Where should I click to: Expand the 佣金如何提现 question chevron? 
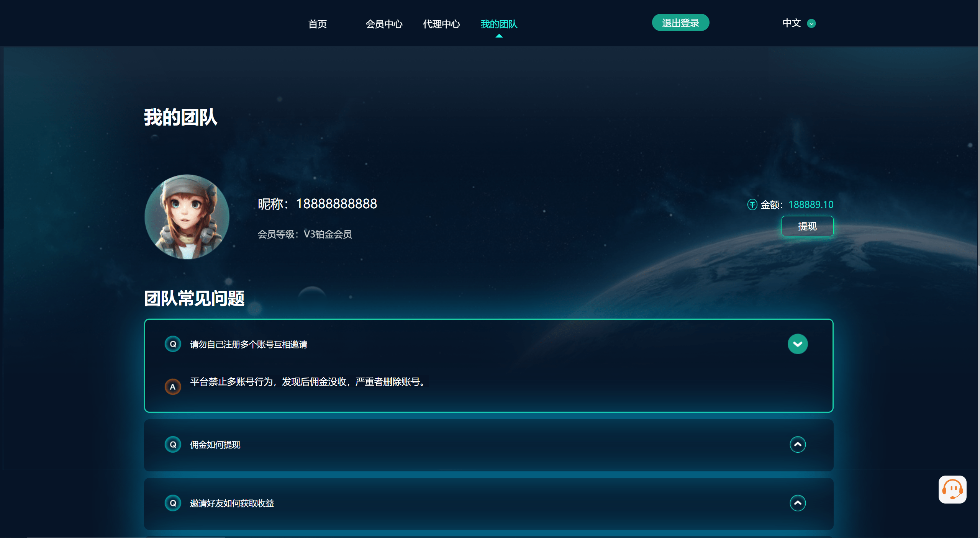[797, 445]
